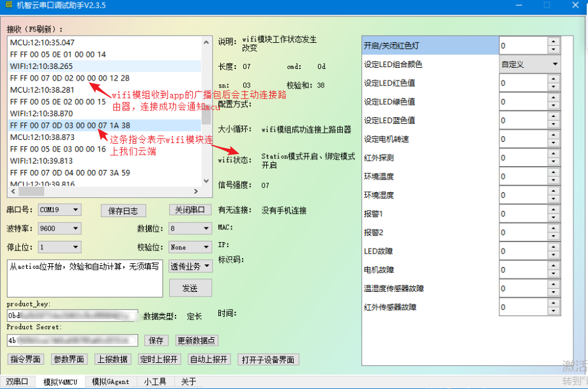Decrease the 设定LED红色值 value with down arrow
The image size is (588, 389).
(x=553, y=87)
